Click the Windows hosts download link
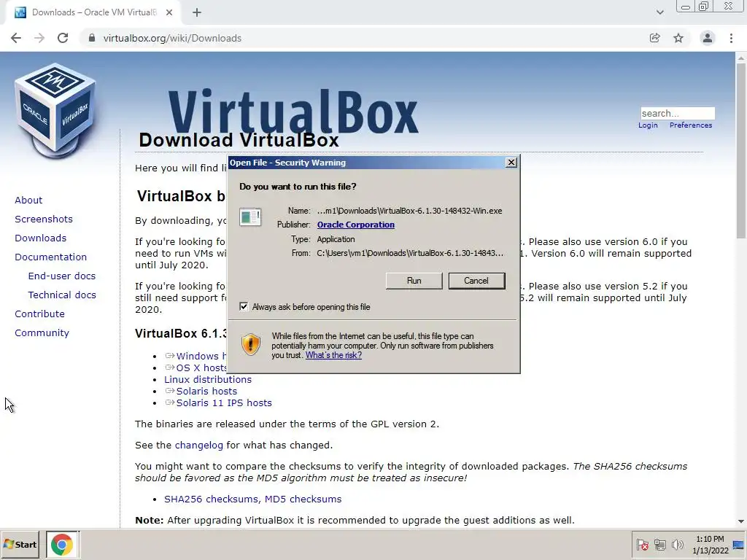Screen dimensions: 747x560 point(196,356)
